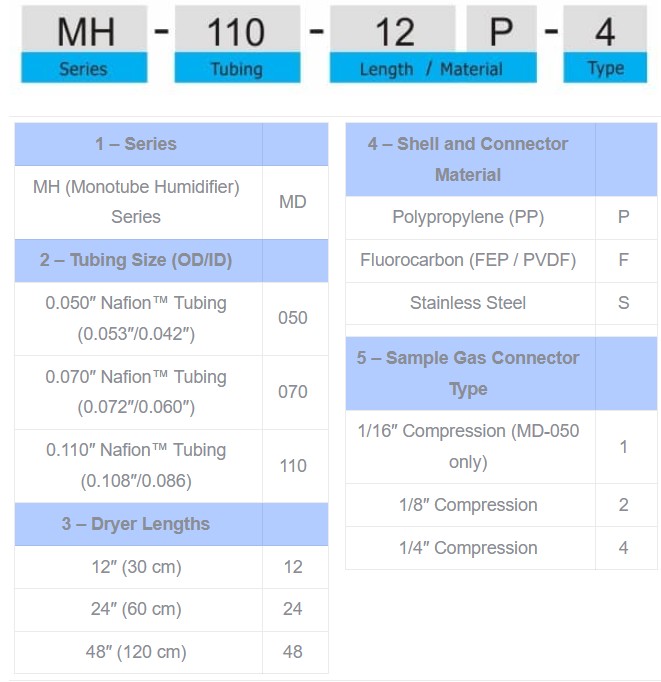Click the Polypropylene (PP) cell

point(468,217)
